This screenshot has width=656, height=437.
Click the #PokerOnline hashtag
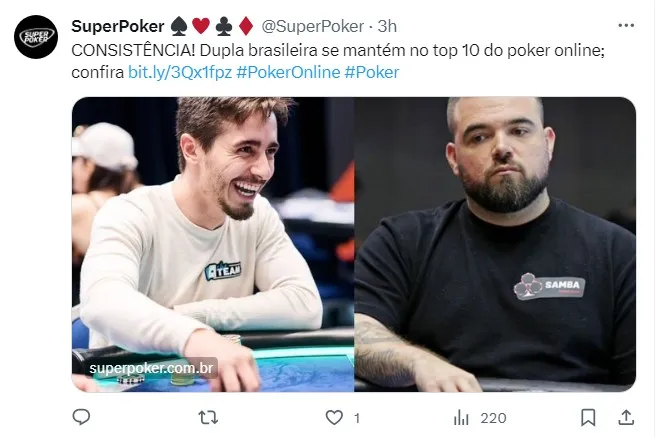click(288, 72)
